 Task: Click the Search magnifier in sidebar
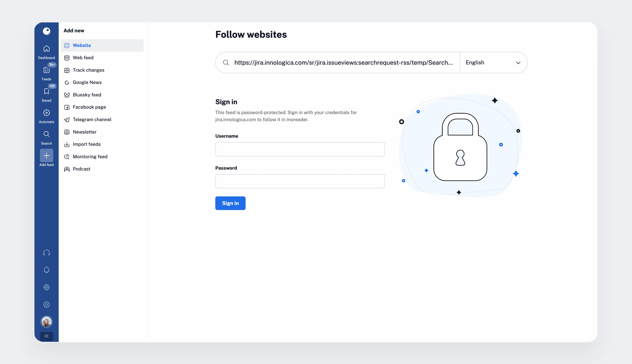(x=46, y=134)
